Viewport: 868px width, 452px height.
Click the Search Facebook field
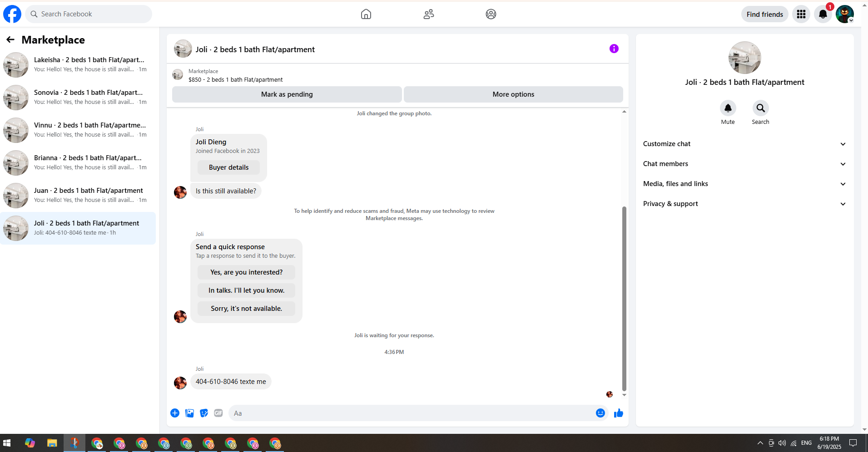click(89, 14)
